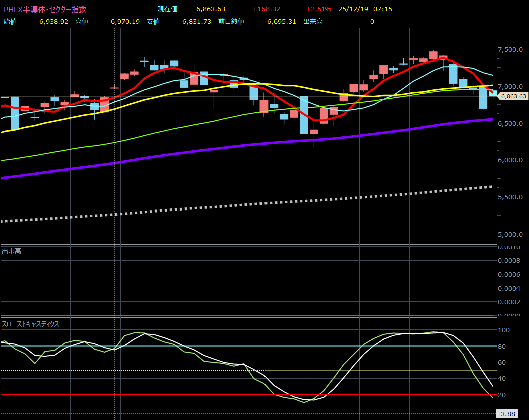Click the PHLX半導体・セクター指数 chart title
The image size is (529, 420).
[x=45, y=9]
